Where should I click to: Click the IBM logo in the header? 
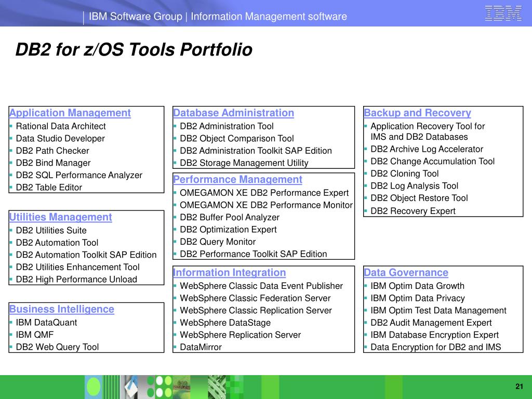503,14
